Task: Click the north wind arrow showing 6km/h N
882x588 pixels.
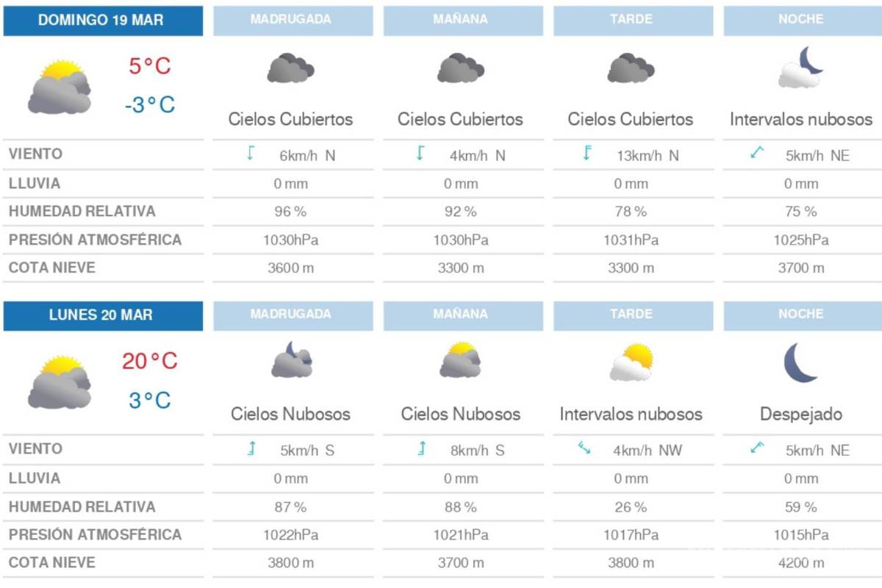Action: (x=251, y=154)
